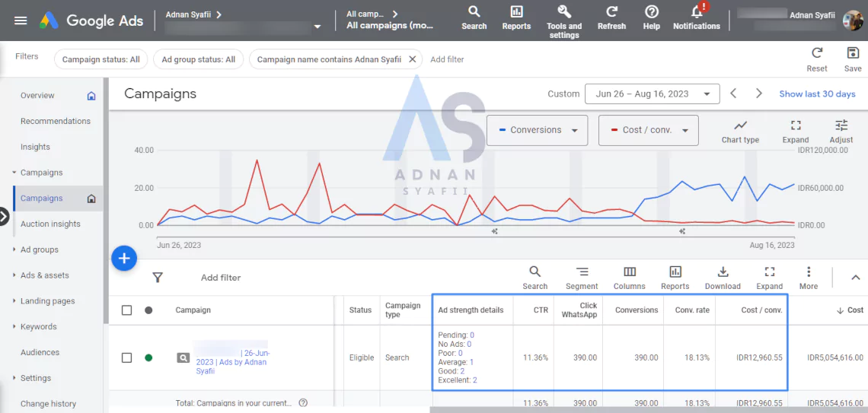Viewport: 868px width, 413px height.
Task: Open the account selector dropdown arrow
Action: click(318, 27)
